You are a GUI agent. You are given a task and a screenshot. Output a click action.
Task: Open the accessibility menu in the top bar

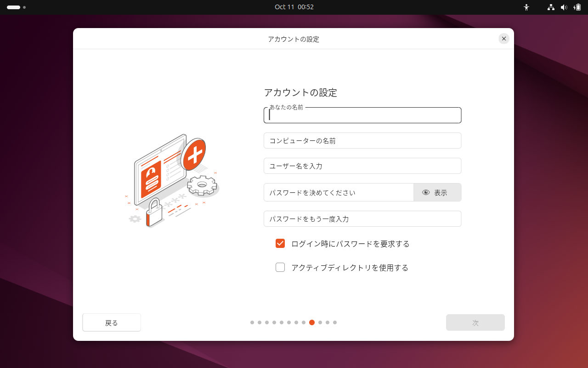click(526, 7)
